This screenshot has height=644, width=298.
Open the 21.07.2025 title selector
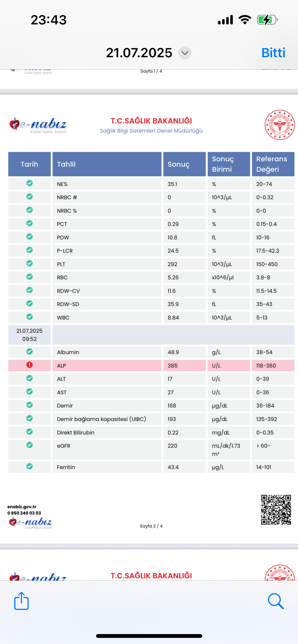(139, 53)
